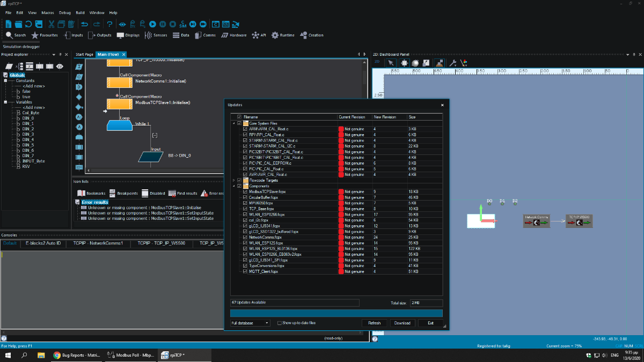
Task: Stop the simulation from the toolbar
Action: click(x=172, y=24)
